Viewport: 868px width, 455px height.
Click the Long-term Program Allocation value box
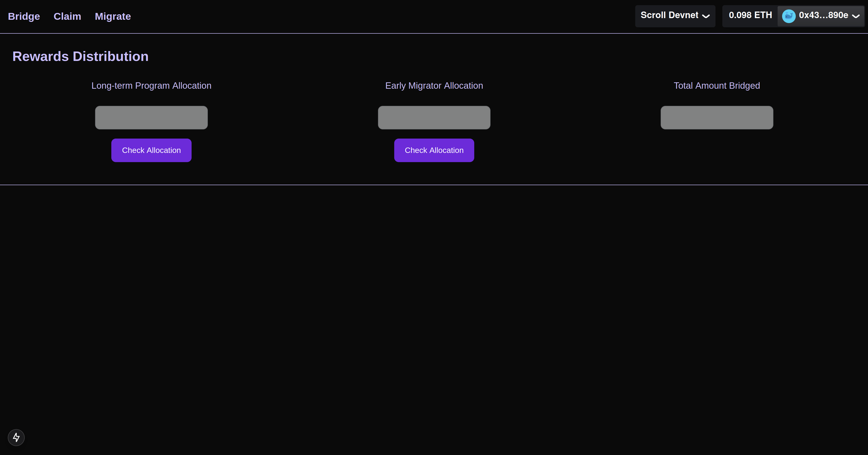(x=151, y=118)
